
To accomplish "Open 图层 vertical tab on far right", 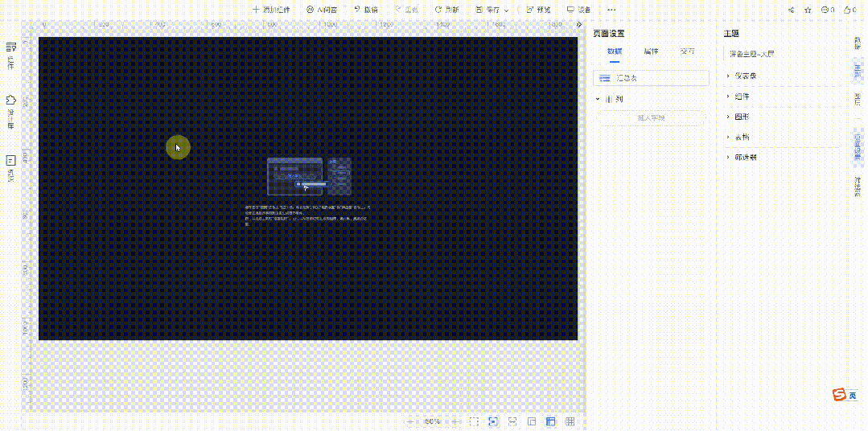I will 858,99.
